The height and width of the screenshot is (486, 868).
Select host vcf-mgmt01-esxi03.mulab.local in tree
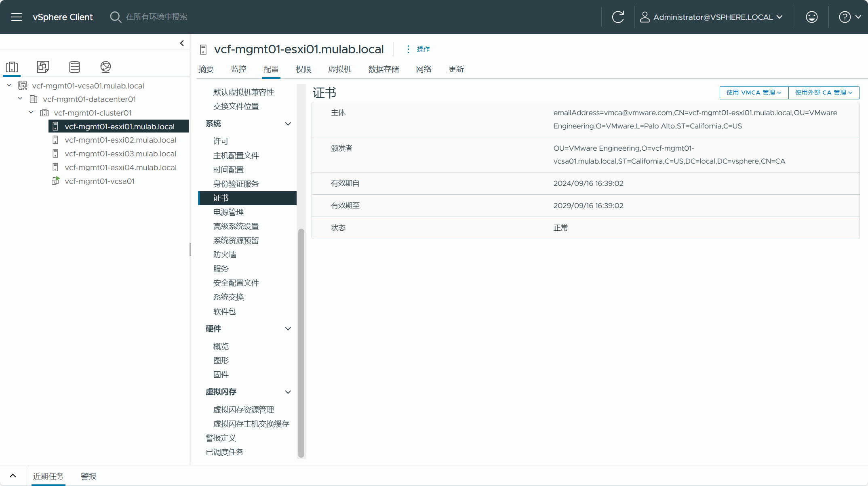(x=120, y=154)
